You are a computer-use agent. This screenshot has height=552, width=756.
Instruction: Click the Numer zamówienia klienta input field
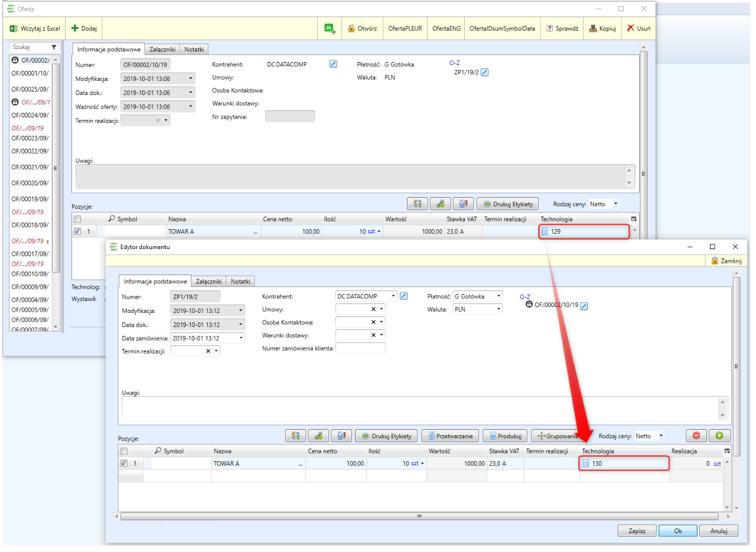tap(360, 348)
